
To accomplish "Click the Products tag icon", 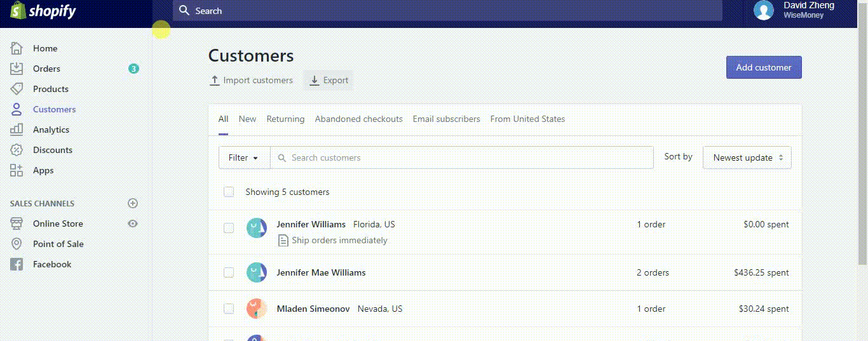I will pos(17,89).
